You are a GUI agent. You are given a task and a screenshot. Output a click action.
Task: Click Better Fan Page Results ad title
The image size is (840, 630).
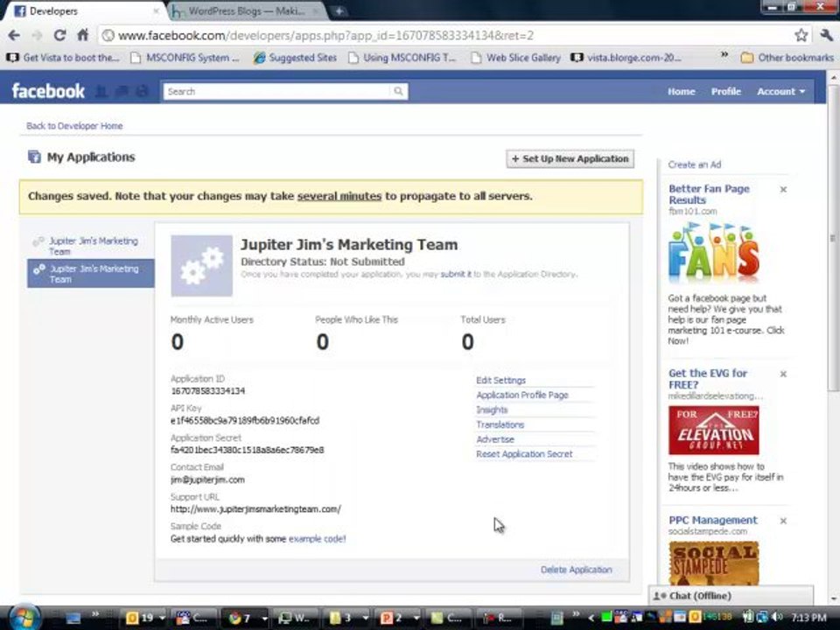(x=709, y=194)
